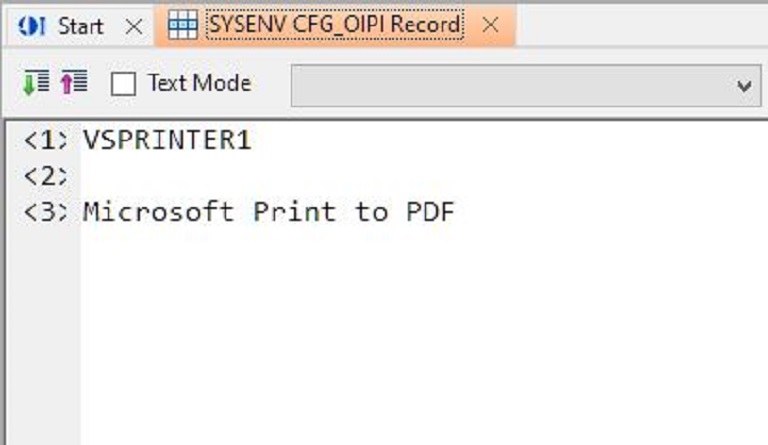
Task: Click inside the empty combo box field
Action: (x=512, y=86)
